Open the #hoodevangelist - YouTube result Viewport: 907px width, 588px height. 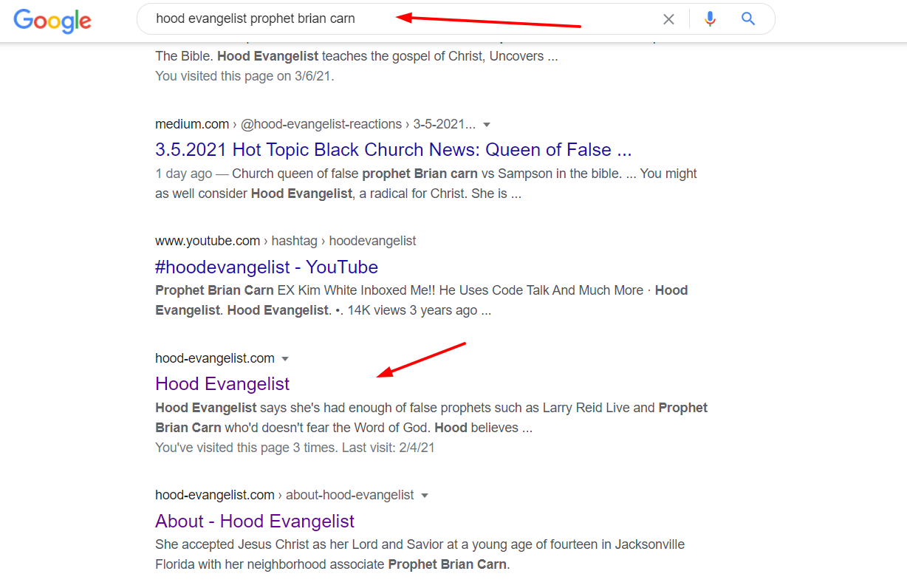coord(266,267)
